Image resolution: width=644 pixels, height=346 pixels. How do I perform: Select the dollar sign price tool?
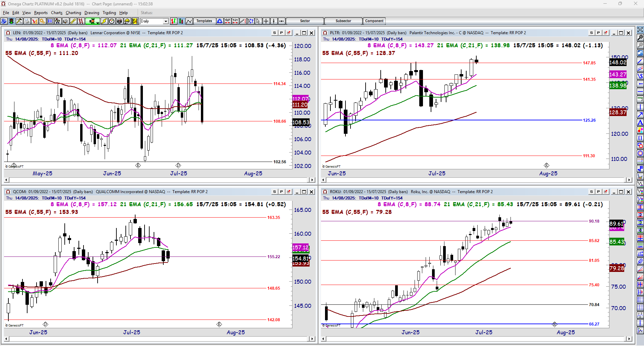pos(640,76)
